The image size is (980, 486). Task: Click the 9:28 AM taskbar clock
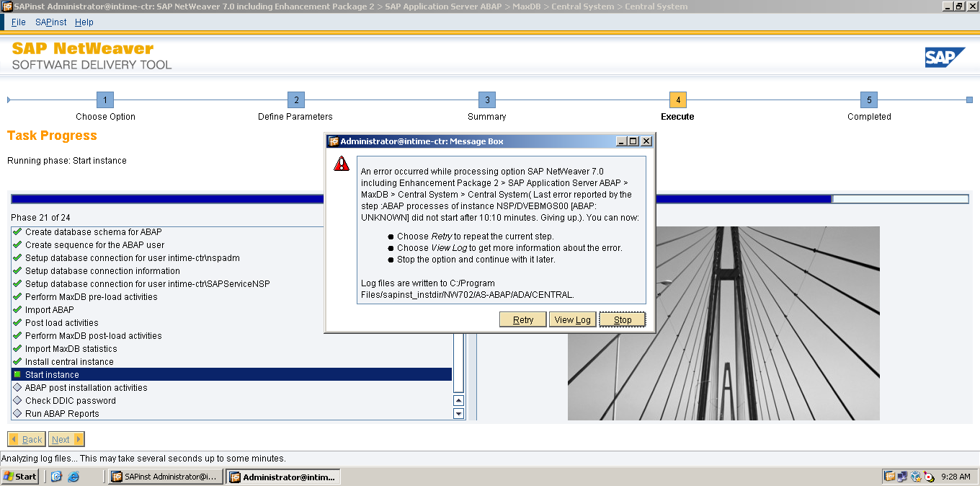point(955,477)
